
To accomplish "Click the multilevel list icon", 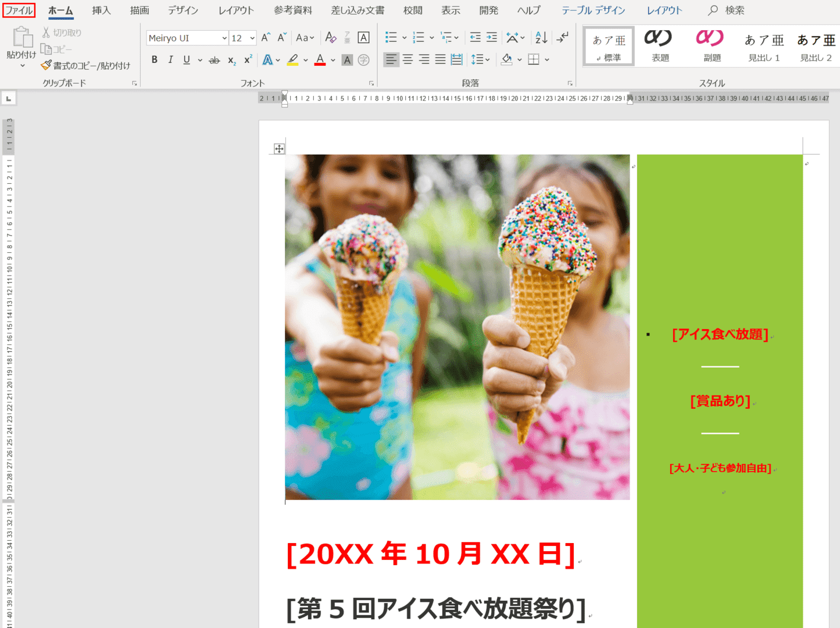I will point(446,38).
